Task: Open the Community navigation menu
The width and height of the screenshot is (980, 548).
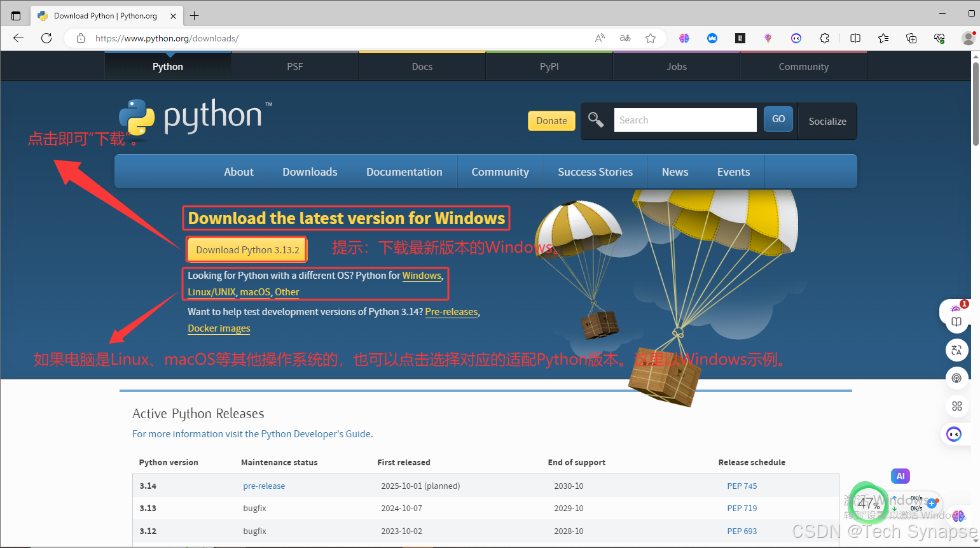Action: tap(500, 172)
